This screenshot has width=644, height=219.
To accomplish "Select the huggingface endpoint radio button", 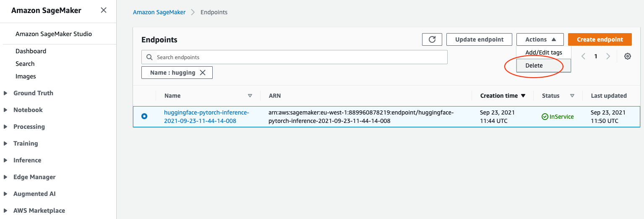I will tap(144, 116).
